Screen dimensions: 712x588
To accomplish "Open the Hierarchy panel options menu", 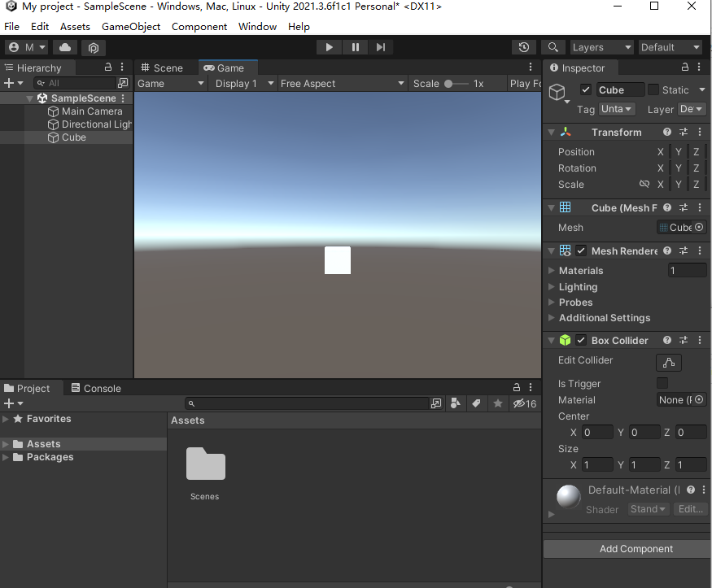I will pyautogui.click(x=122, y=68).
